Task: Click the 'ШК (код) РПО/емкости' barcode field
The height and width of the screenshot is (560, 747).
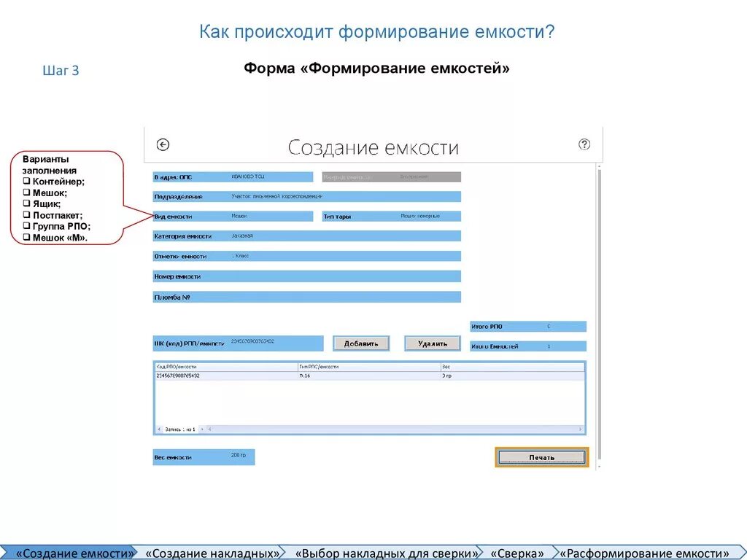Action: click(x=239, y=343)
